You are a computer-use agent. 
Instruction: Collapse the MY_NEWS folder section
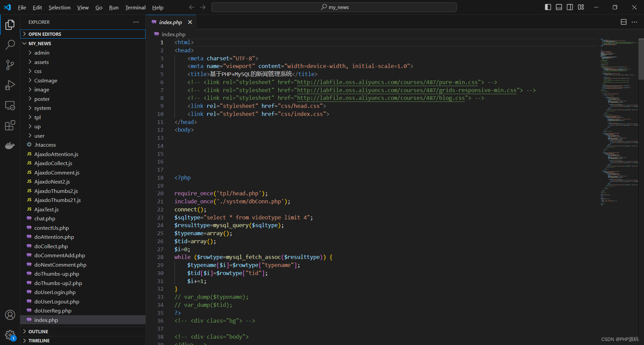pos(83,44)
